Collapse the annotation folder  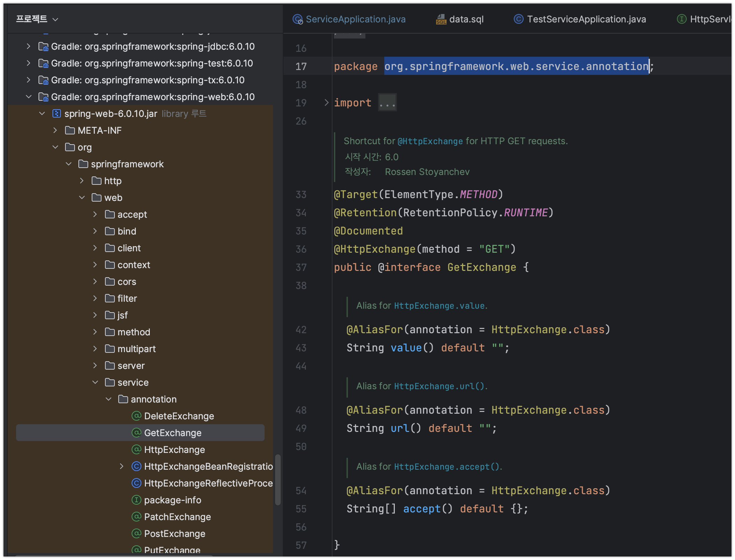(108, 399)
